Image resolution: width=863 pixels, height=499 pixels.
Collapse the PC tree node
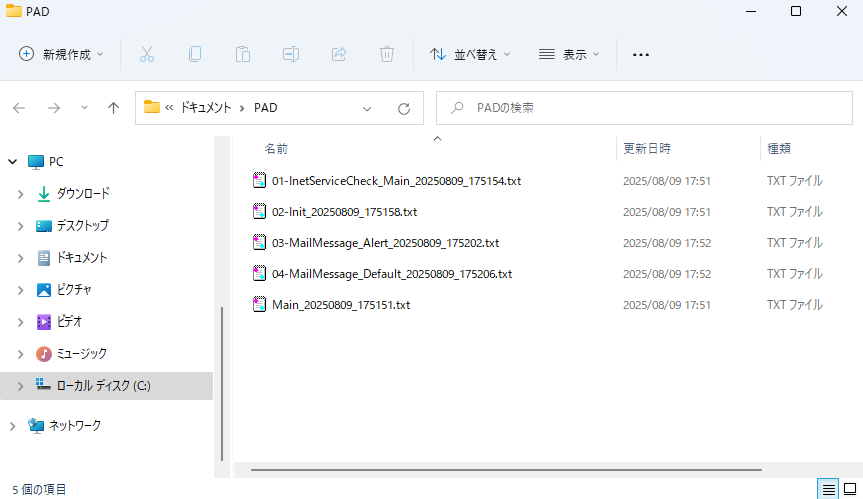coord(12,162)
